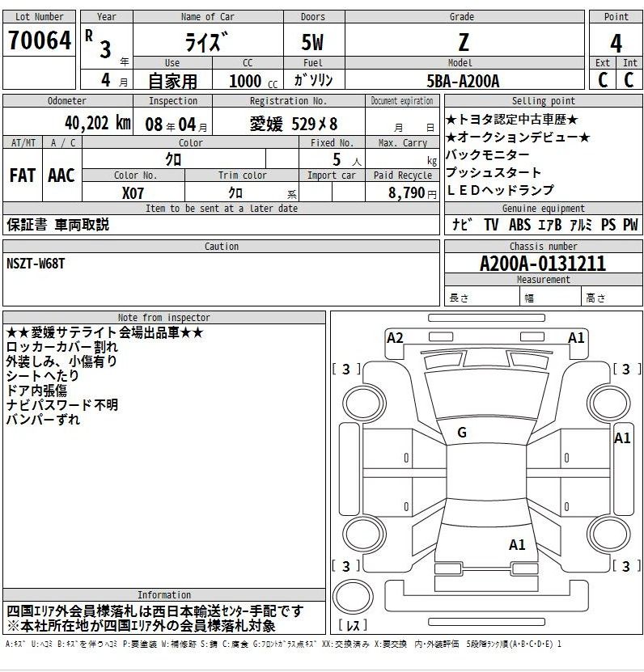Click the overall Point score 4

coord(616,42)
